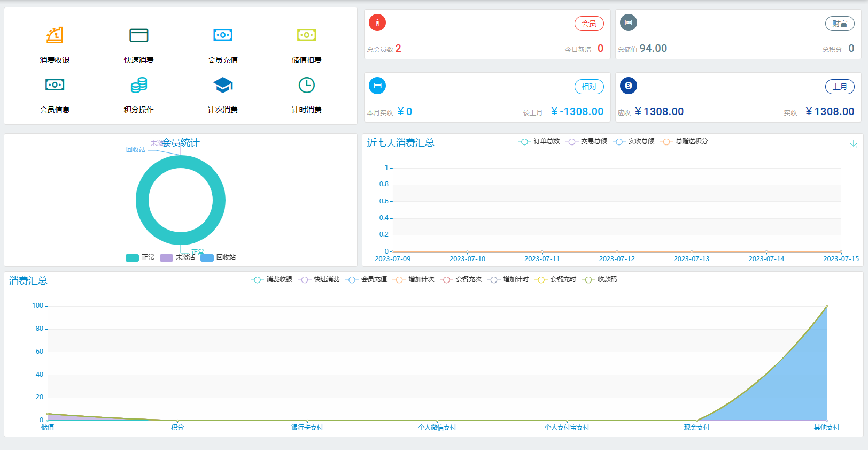
Task: Toggle the 订单总数 legend series
Action: (x=539, y=141)
